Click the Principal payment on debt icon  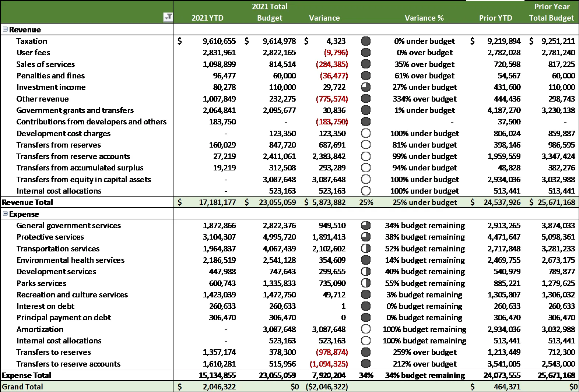tap(366, 317)
